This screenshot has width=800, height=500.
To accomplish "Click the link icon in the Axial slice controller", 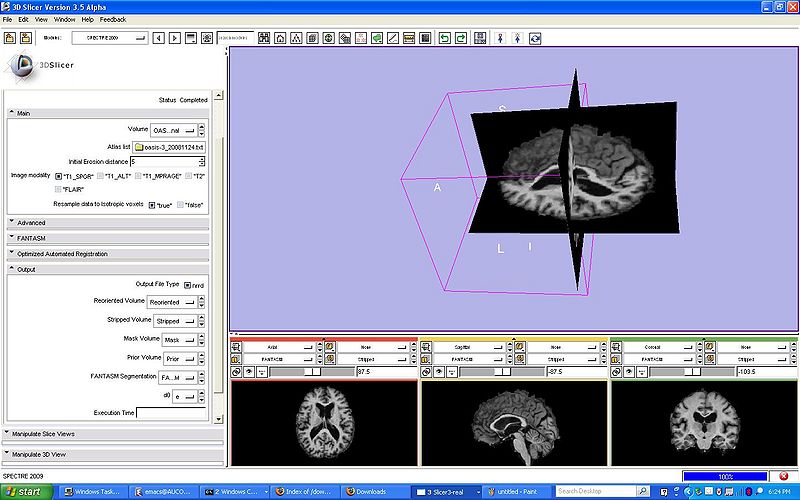I will pos(236,372).
